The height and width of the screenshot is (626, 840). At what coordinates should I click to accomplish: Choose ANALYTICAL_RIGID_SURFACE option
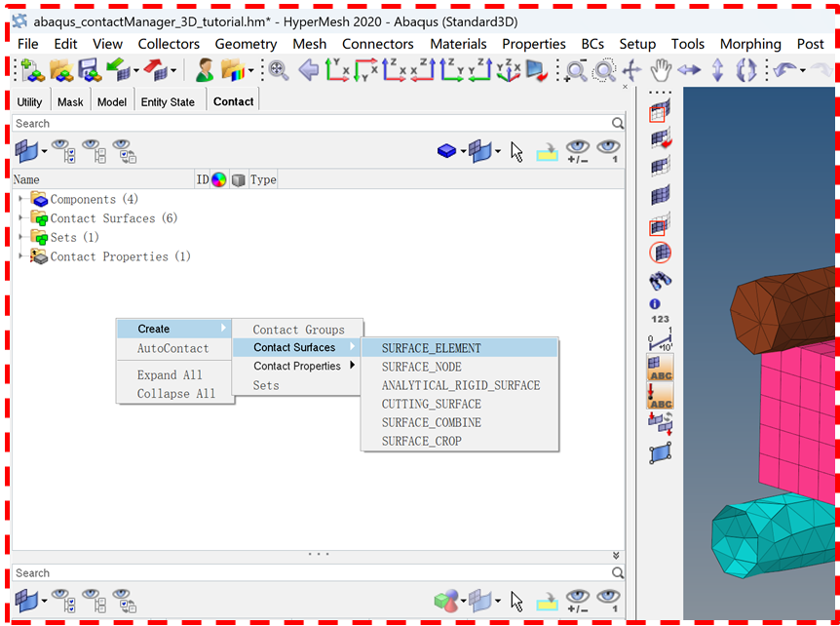460,385
